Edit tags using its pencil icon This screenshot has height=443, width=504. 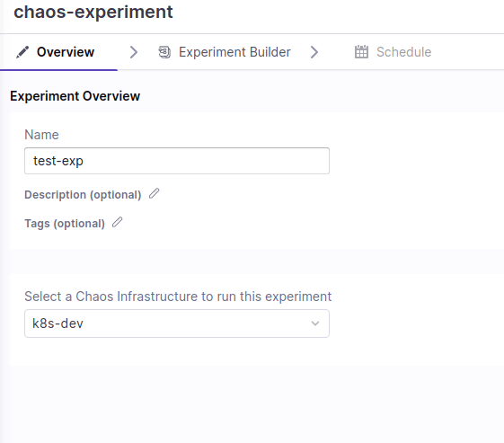pyautogui.click(x=118, y=222)
